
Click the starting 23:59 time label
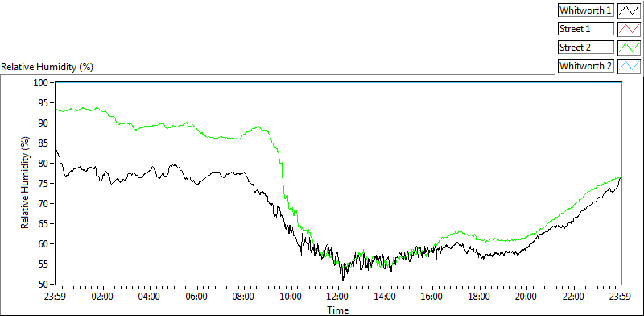tap(56, 296)
